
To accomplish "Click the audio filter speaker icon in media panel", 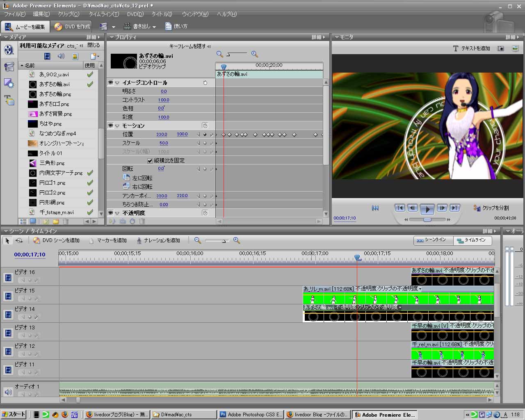I will (61, 56).
